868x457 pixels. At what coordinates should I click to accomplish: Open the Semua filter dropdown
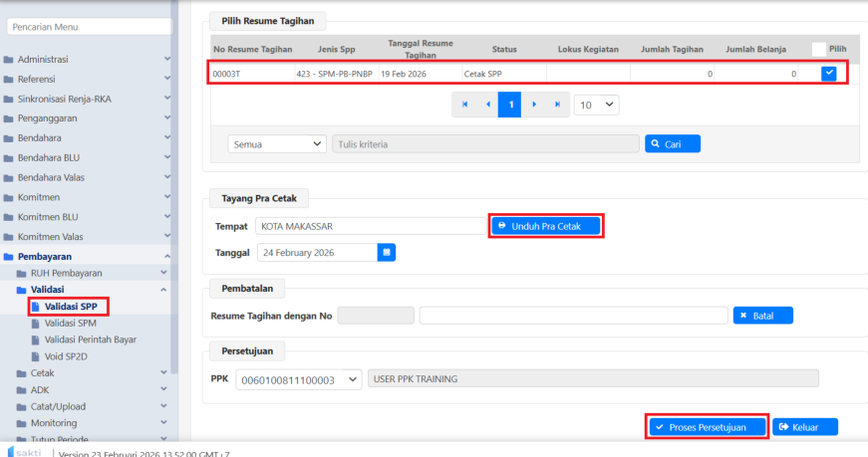[x=277, y=144]
